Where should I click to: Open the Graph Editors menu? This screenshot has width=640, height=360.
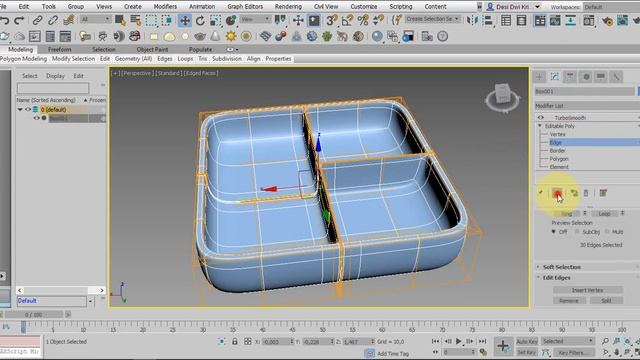245,7
